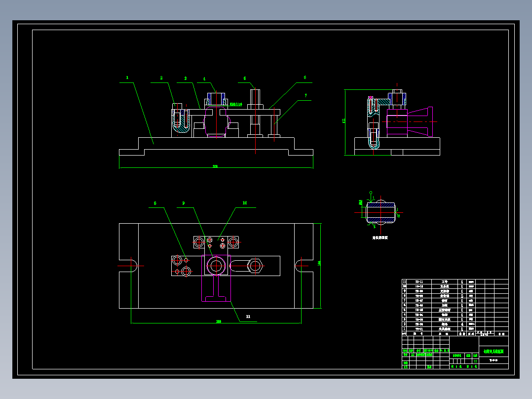532x399 pixels.
Task: Select the 288 dimension under plan view
Action: pos(219,321)
